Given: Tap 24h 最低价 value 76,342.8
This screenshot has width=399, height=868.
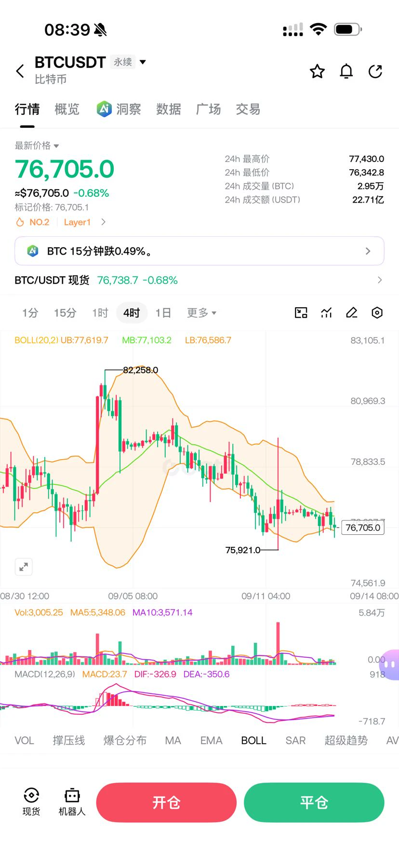Looking at the screenshot, I should (367, 173).
